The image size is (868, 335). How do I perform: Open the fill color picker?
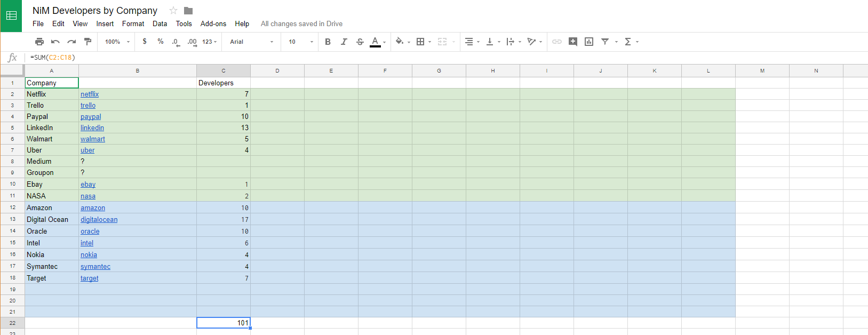403,42
